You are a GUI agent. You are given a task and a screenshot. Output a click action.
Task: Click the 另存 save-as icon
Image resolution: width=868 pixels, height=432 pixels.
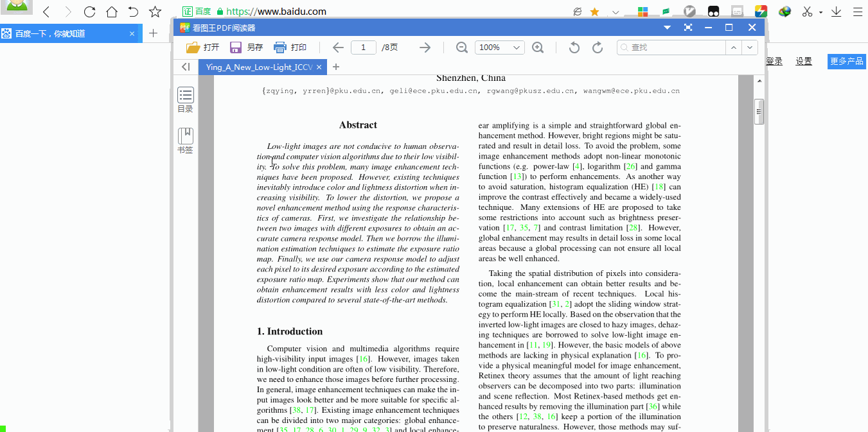pos(236,48)
